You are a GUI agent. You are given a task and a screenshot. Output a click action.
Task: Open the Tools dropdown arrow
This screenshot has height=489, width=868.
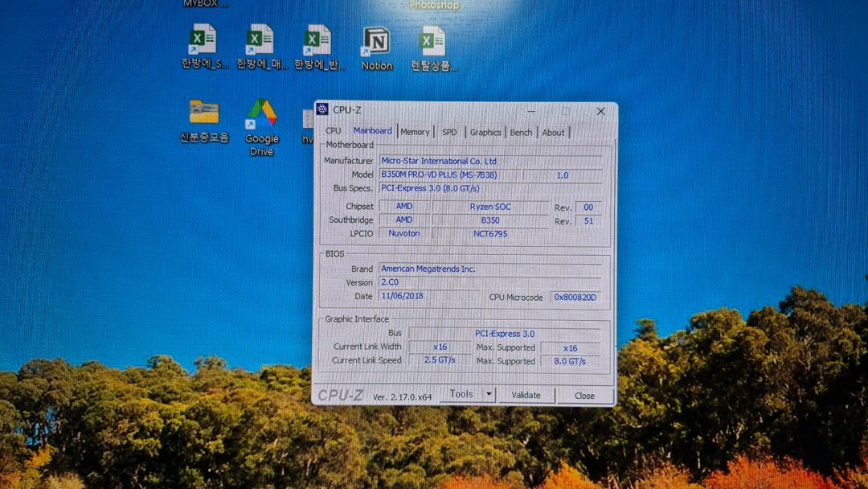tap(489, 394)
